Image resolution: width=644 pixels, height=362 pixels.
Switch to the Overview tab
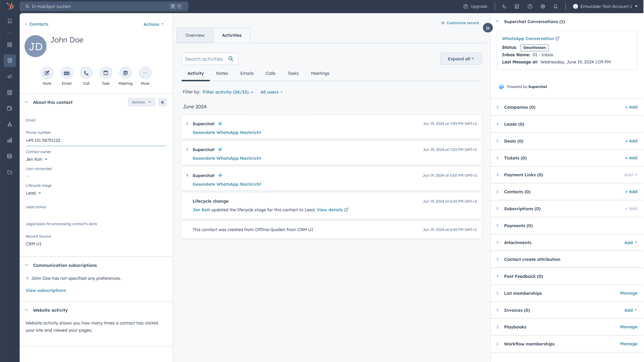(x=195, y=35)
